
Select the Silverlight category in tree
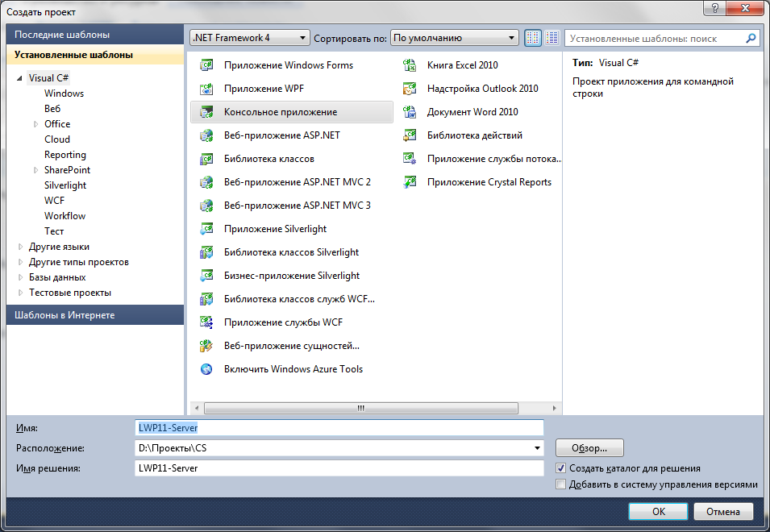65,185
